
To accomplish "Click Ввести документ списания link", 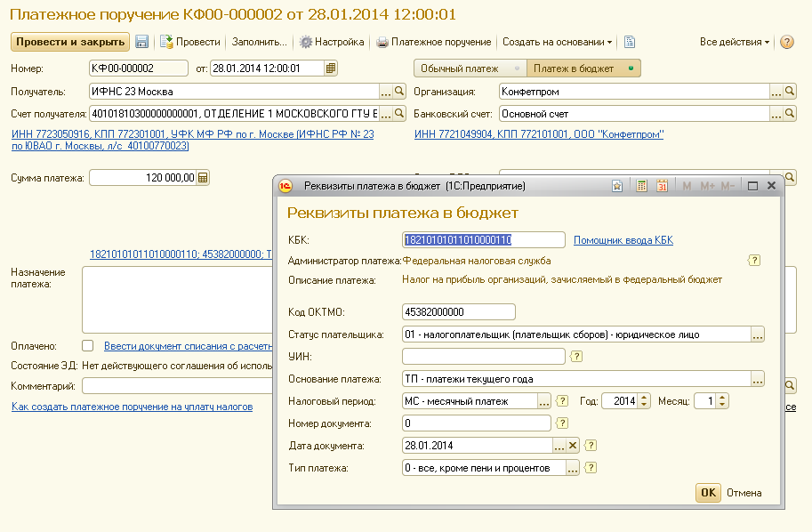I will click(188, 346).
